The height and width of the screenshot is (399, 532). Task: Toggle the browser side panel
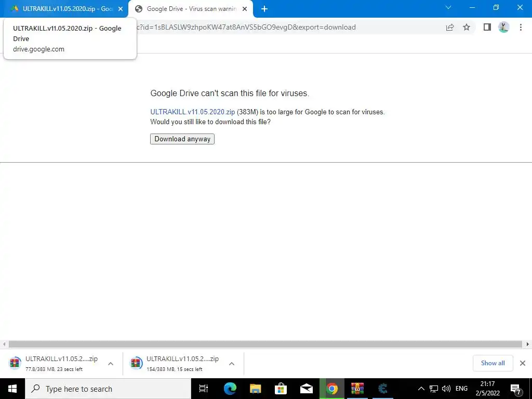coord(487,27)
